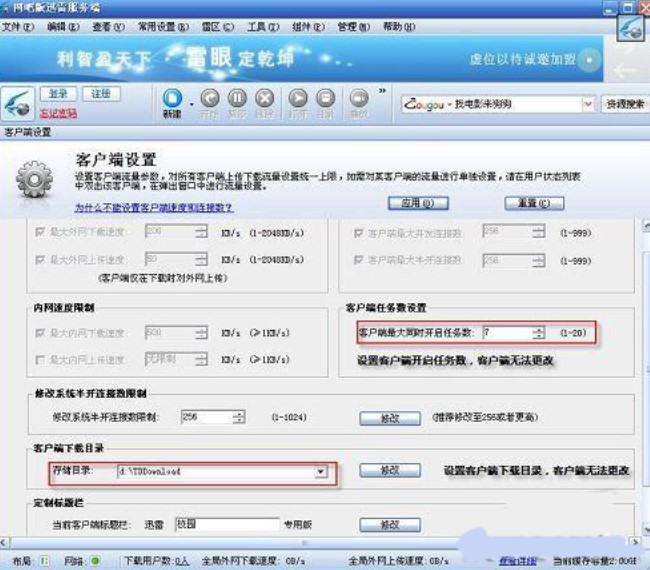The width and height of the screenshot is (650, 570).
Task: Enable the 最大内网上传速度 checkbox
Action: coord(40,360)
